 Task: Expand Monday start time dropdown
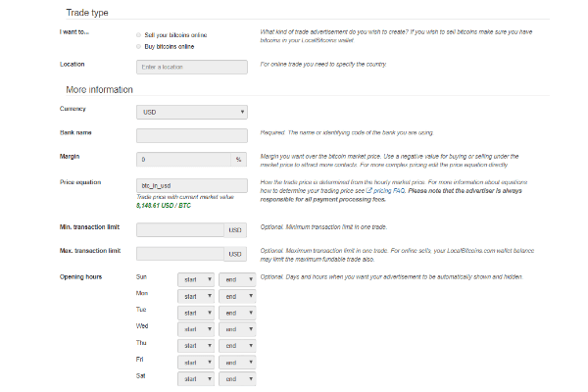(194, 296)
